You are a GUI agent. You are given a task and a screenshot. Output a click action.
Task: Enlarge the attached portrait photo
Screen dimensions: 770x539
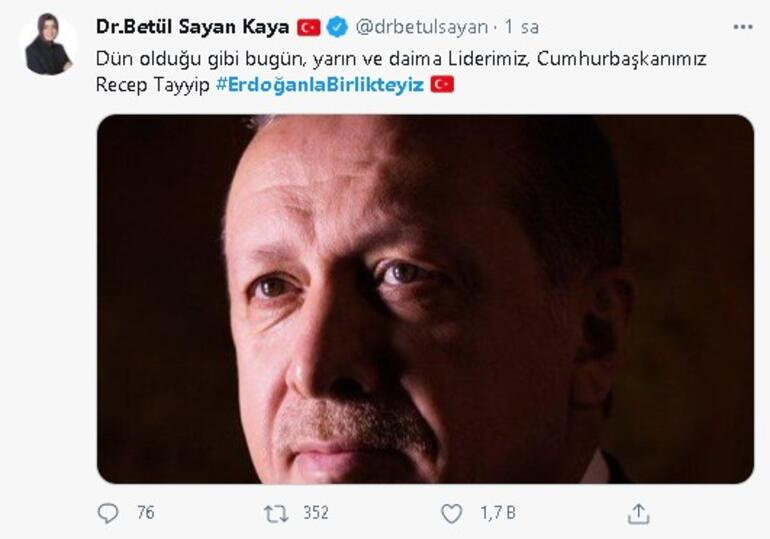coord(425,299)
